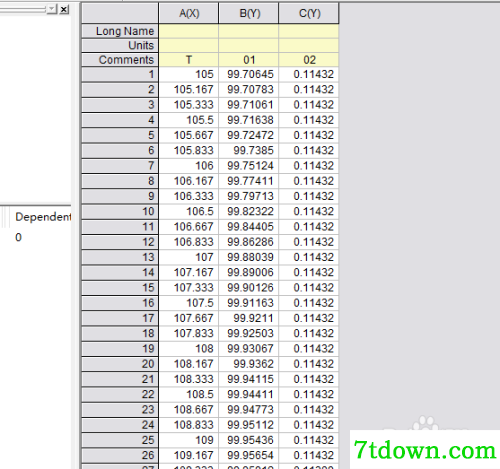Click cell with value 99.70645
Image resolution: width=500 pixels, height=469 pixels.
pos(249,74)
